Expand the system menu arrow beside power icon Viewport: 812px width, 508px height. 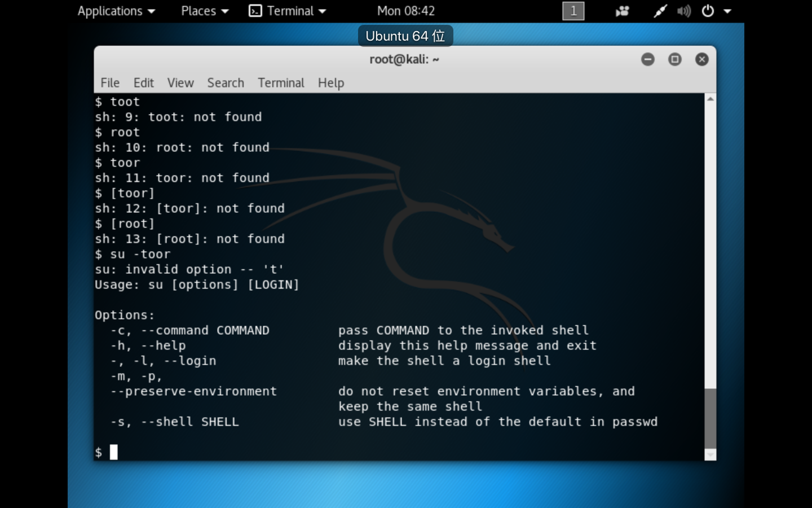coord(727,11)
